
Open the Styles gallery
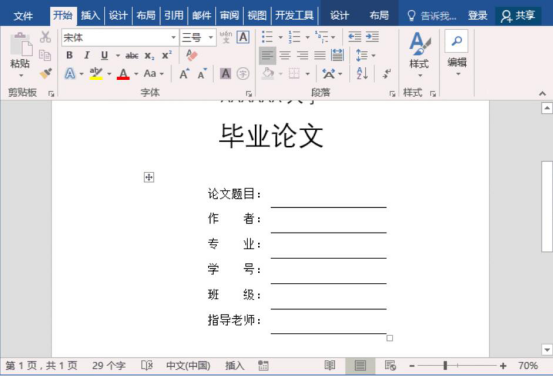(419, 55)
